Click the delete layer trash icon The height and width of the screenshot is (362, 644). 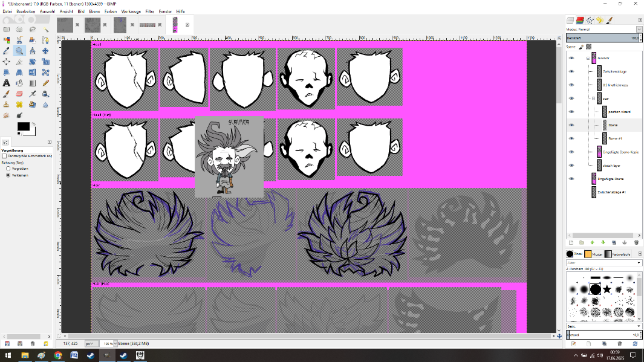(x=636, y=242)
